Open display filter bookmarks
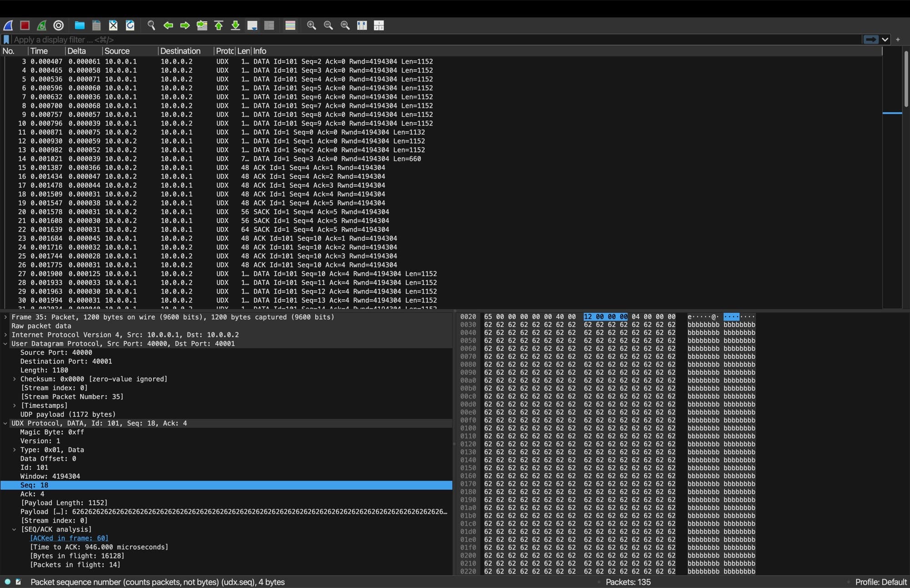Screen dimensions: 910x588 6,40
